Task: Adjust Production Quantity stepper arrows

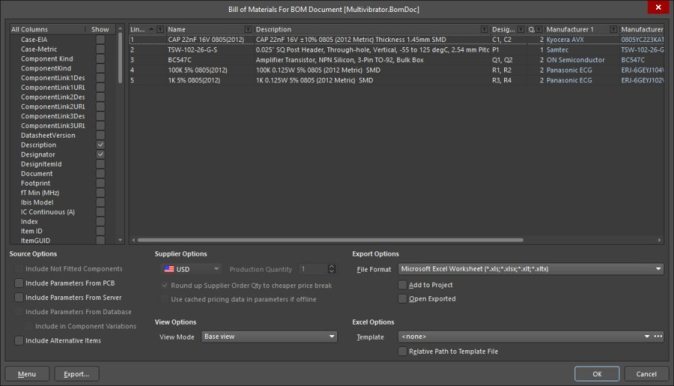Action: click(x=331, y=269)
